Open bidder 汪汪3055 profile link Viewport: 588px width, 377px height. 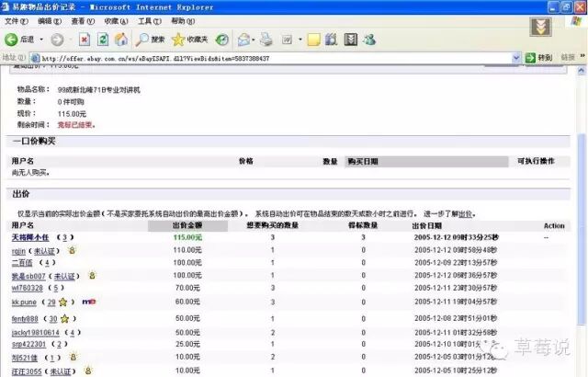click(x=27, y=371)
